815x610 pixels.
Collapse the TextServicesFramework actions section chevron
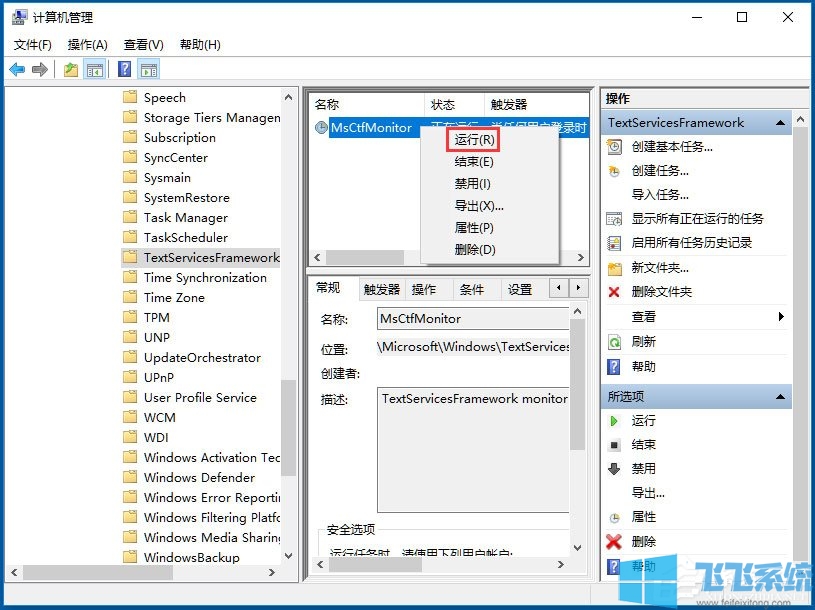pyautogui.click(x=780, y=122)
